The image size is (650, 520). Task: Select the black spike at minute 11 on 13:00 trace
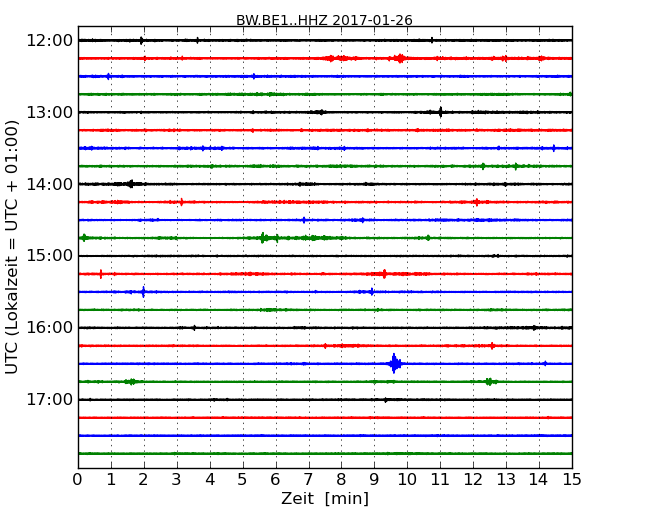coord(440,112)
